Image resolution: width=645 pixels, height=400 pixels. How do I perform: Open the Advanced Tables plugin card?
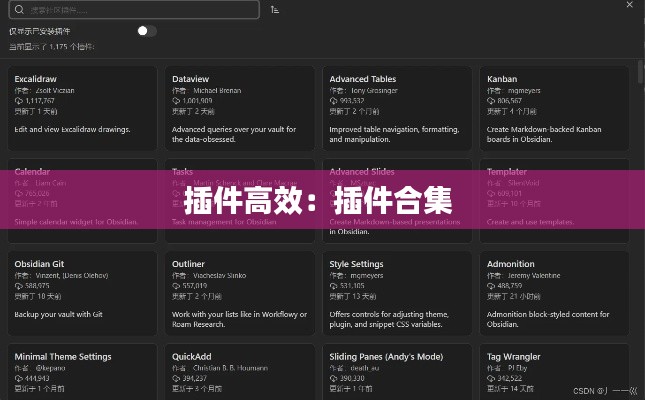[x=397, y=108]
